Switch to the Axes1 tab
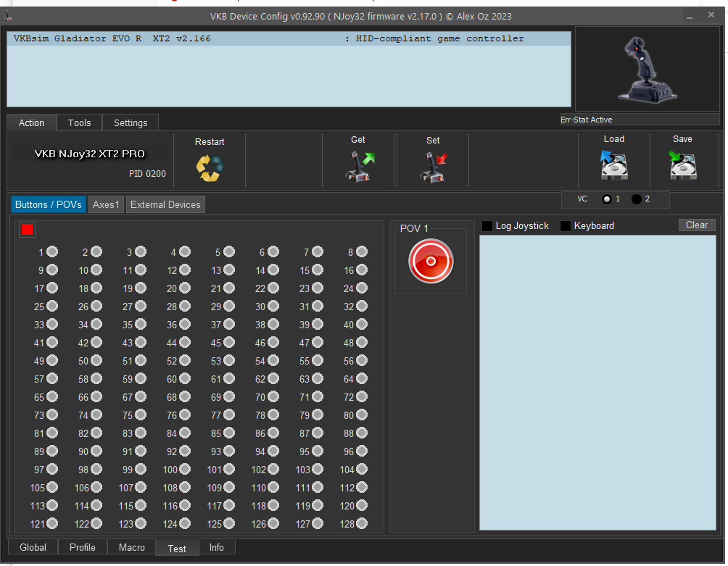 (x=106, y=204)
